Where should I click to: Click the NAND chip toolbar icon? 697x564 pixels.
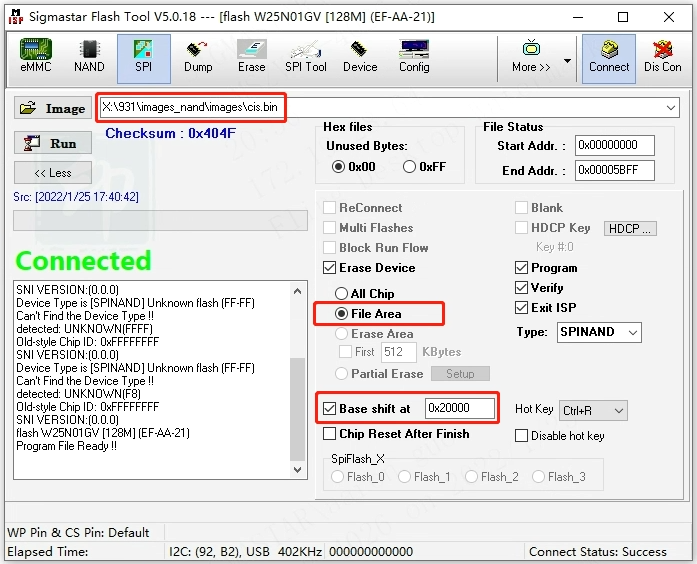point(89,56)
